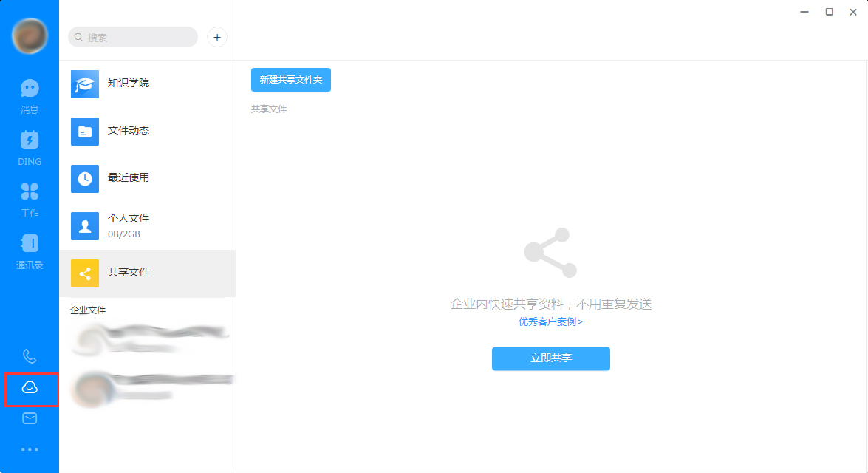Click the 立即共享 share now button
Viewport: 868px width, 473px height.
[x=550, y=358]
